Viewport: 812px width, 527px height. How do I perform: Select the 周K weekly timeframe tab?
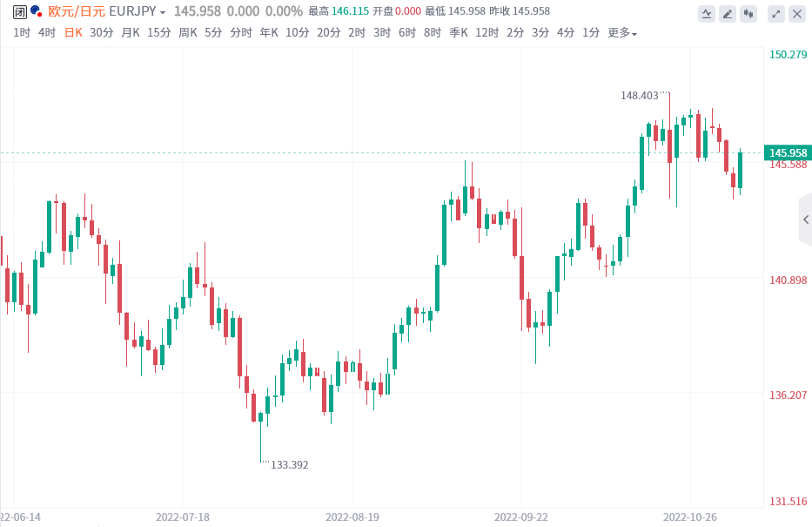click(188, 33)
